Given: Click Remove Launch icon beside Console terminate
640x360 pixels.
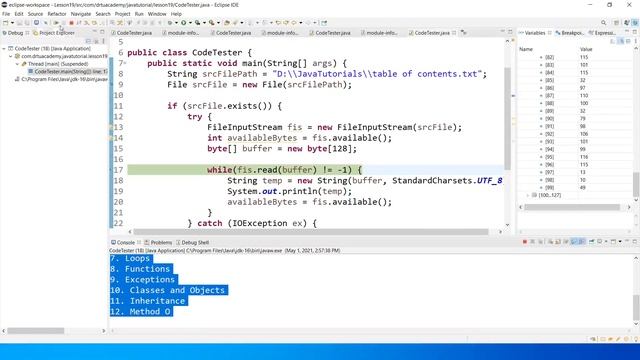Looking at the screenshot, I should pos(532,242).
